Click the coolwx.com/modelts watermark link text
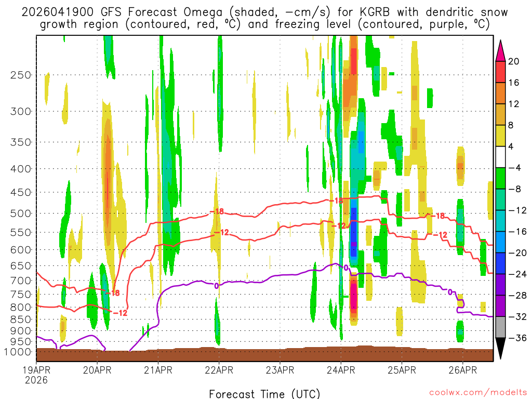The image size is (532, 399). [x=478, y=393]
